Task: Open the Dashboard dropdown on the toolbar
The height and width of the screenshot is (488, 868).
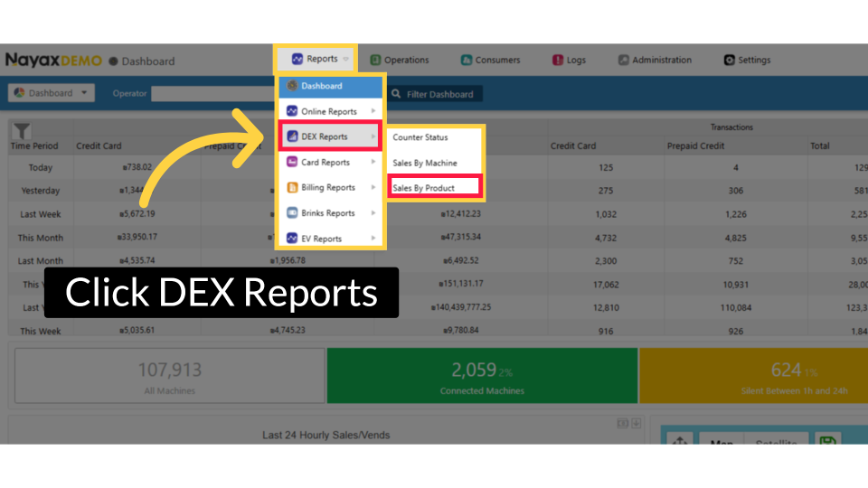Action: click(51, 93)
